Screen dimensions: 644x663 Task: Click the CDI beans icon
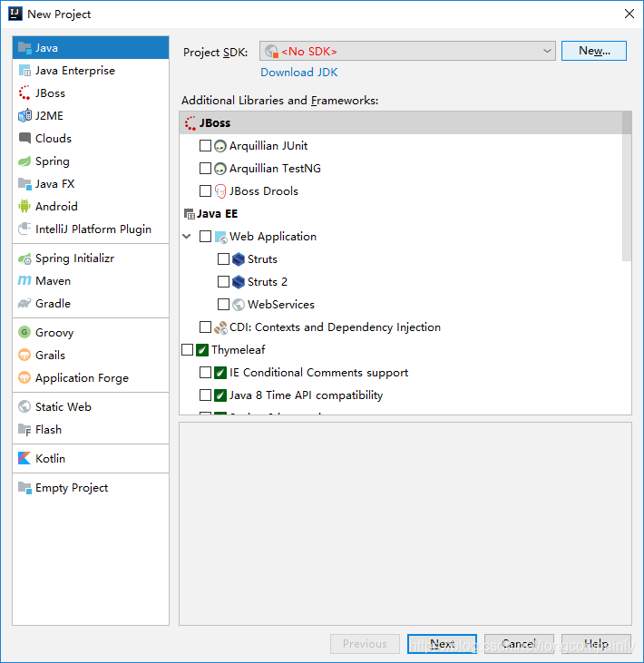click(220, 327)
